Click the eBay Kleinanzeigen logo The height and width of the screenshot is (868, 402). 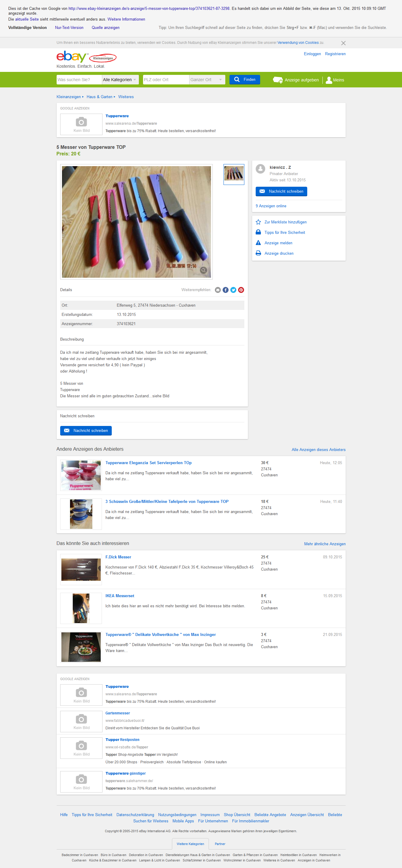86,57
